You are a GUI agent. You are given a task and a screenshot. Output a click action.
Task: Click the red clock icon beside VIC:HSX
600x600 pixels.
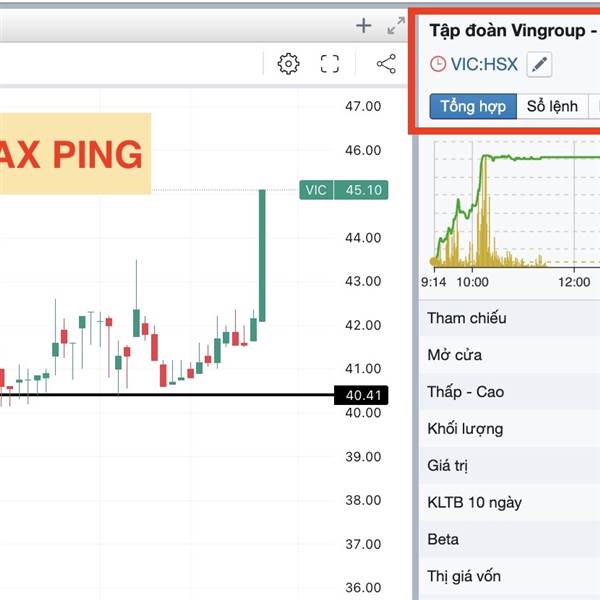click(x=438, y=64)
